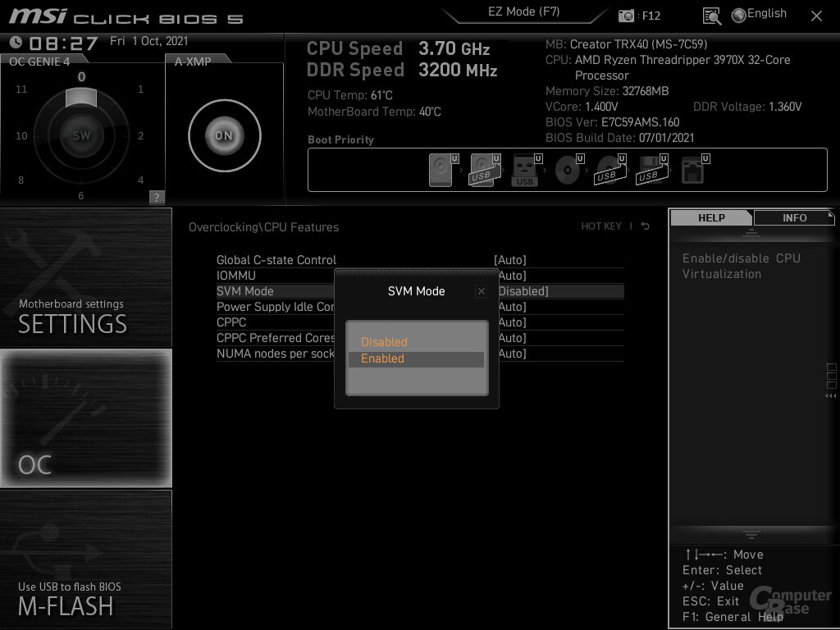Click the Overclocking\CPU Features breadcrumb
The width and height of the screenshot is (840, 630).
(263, 227)
